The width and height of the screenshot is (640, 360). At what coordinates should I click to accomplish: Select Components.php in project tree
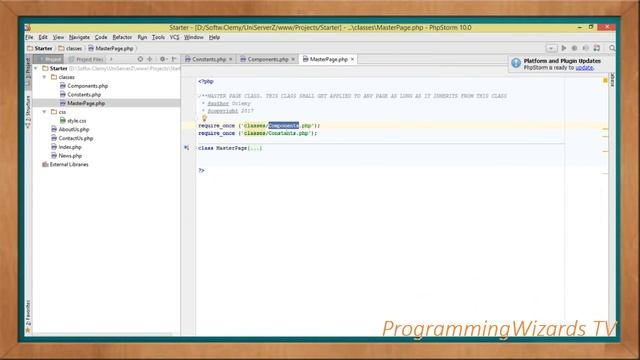click(87, 86)
